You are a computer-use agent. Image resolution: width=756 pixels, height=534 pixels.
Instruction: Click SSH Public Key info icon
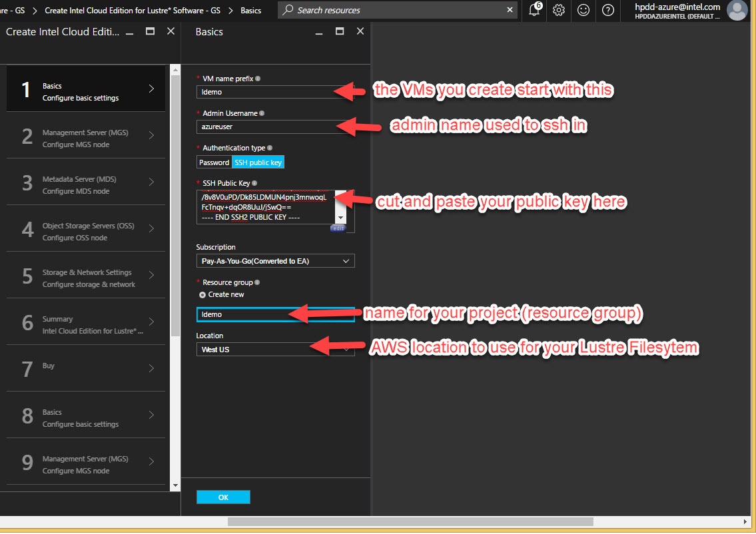[x=254, y=183]
